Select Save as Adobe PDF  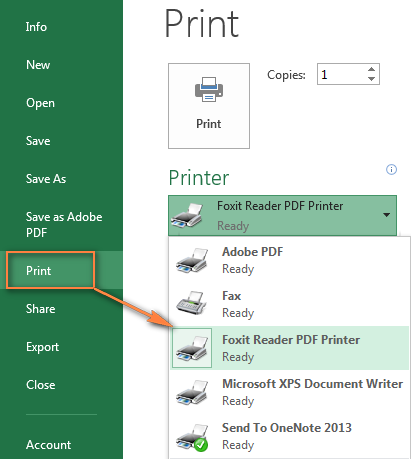[x=64, y=225]
